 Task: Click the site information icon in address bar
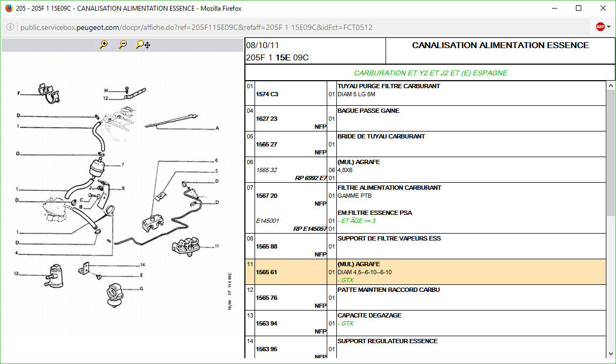tap(10, 27)
